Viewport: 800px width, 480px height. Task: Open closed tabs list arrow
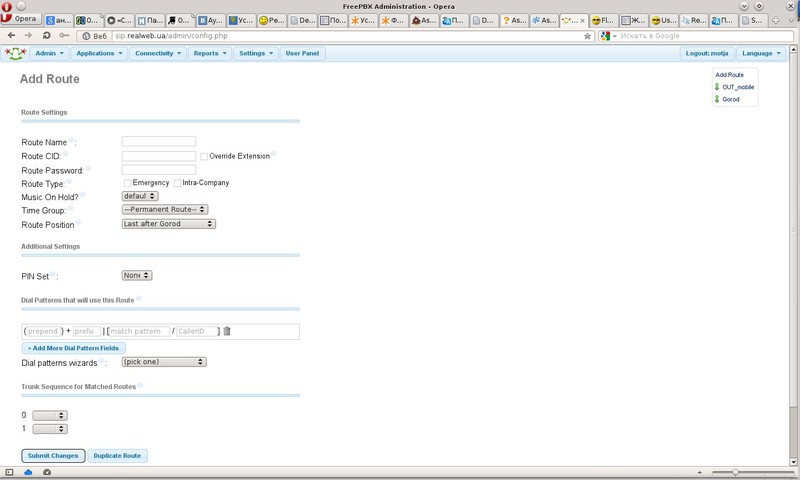pyautogui.click(x=791, y=20)
